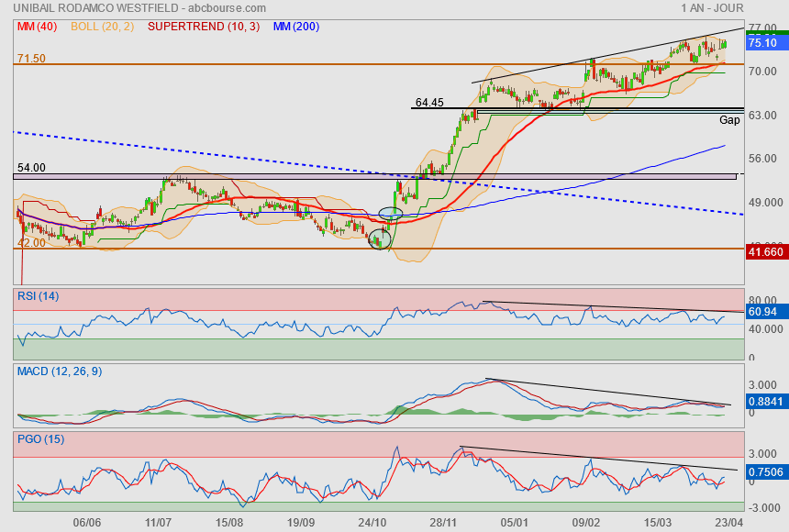Click the 05/01 date axis label
The image size is (789, 532).
click(515, 523)
